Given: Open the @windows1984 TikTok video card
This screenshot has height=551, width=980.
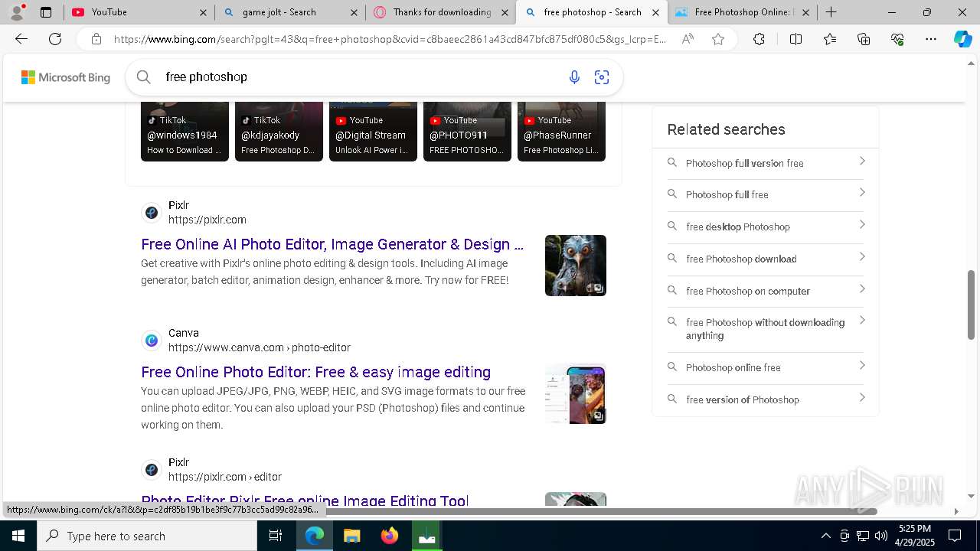Looking at the screenshot, I should [185, 131].
